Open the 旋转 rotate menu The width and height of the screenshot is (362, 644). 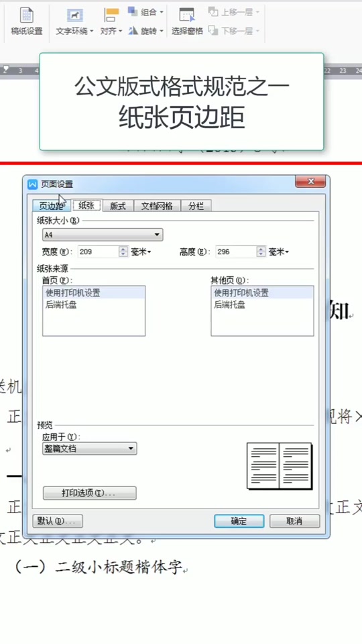click(x=145, y=31)
